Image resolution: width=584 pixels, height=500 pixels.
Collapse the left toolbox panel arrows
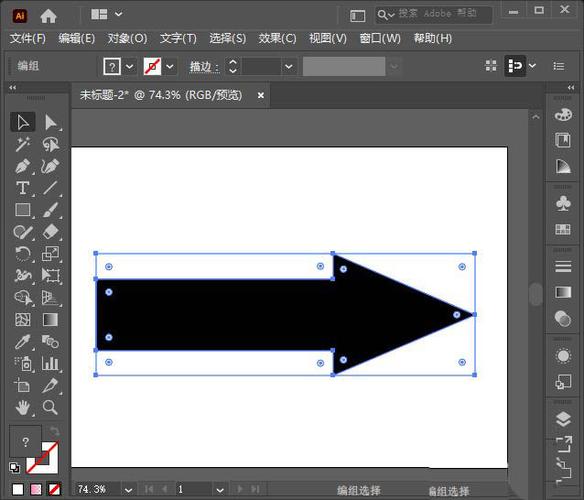(13, 88)
